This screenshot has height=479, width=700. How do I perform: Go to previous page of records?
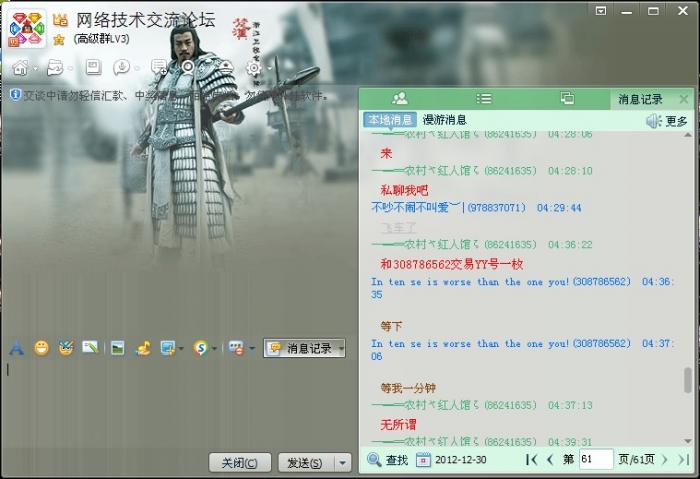[x=550, y=459]
